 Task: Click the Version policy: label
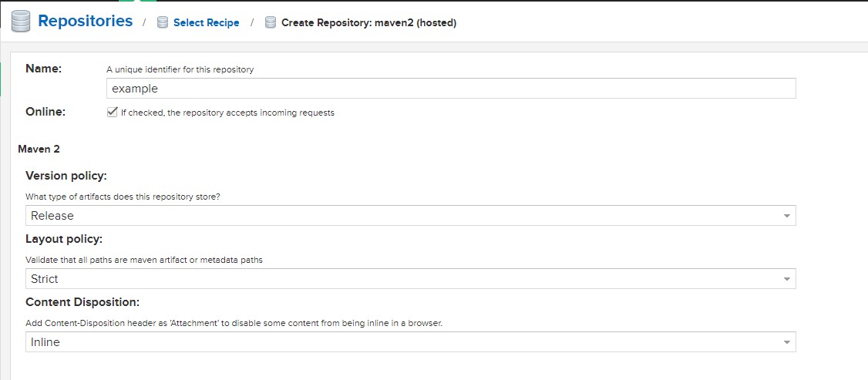(x=66, y=176)
